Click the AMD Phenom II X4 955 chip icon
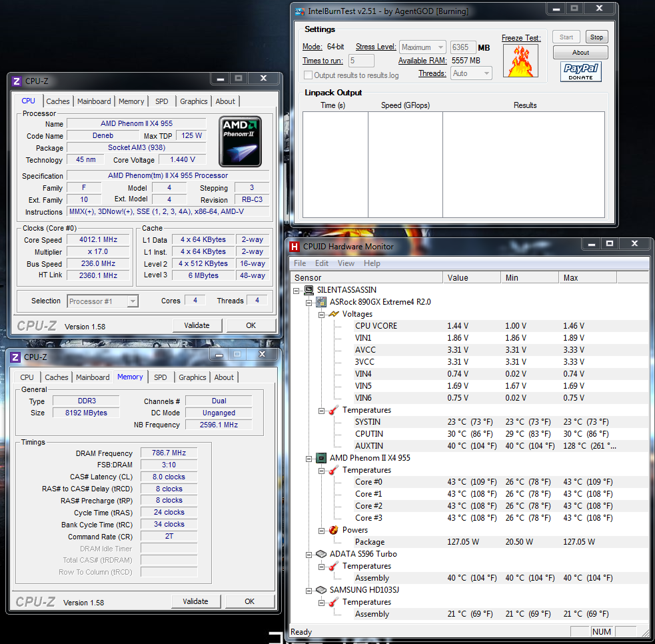Screen dimensions: 655x644 click(x=321, y=458)
